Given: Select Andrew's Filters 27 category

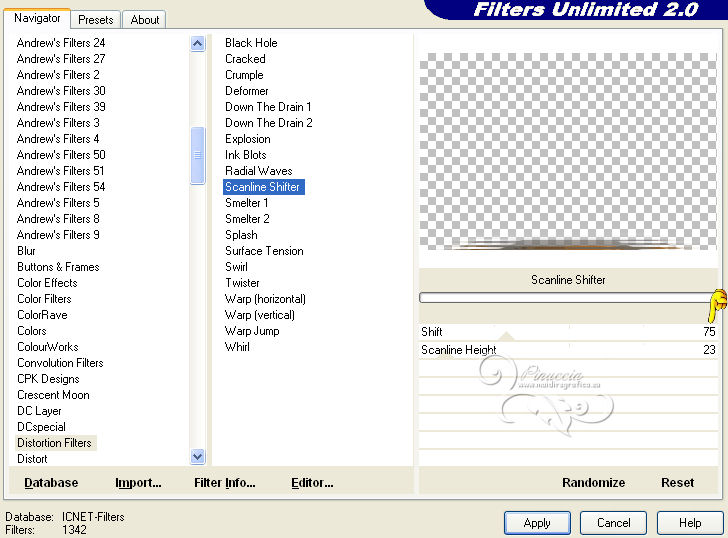Looking at the screenshot, I should click(x=61, y=59).
